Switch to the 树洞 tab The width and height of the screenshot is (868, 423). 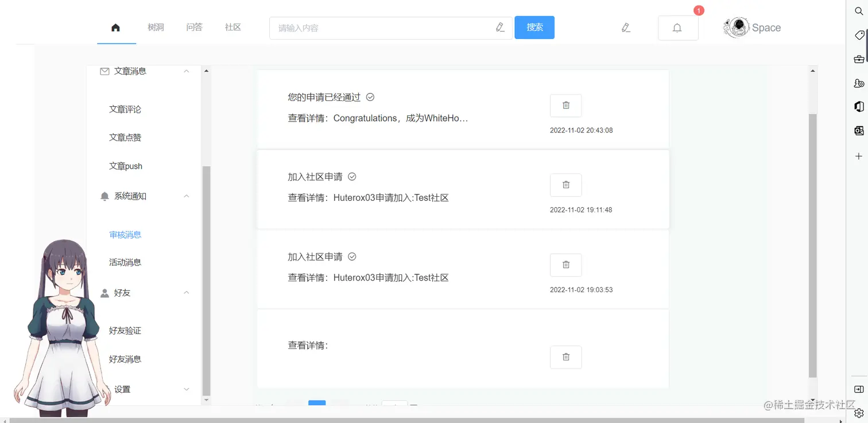155,27
